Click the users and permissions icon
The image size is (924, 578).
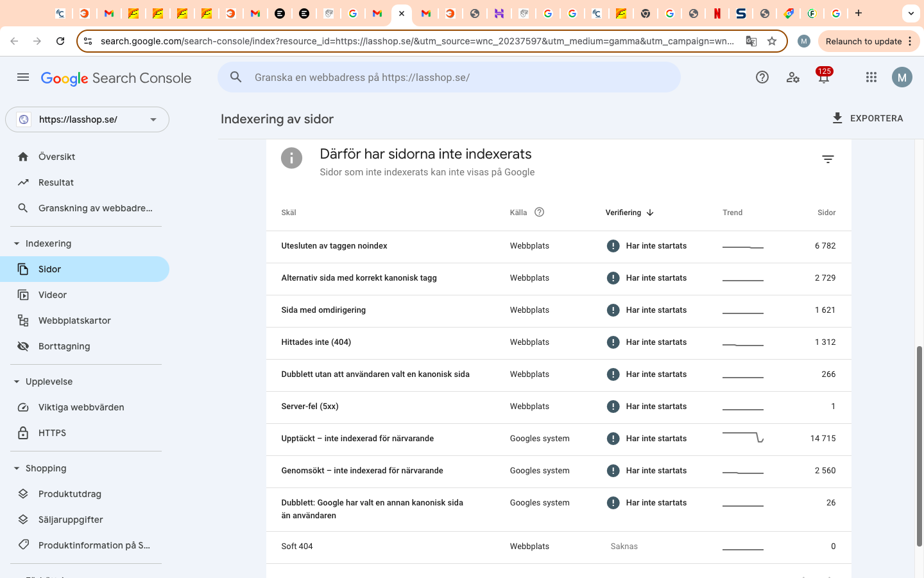tap(792, 78)
